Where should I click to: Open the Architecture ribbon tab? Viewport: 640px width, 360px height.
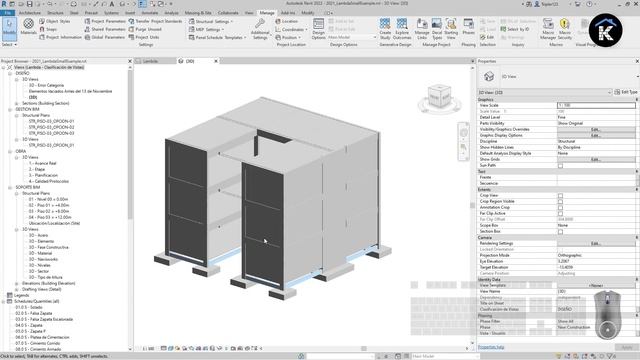[x=30, y=13]
